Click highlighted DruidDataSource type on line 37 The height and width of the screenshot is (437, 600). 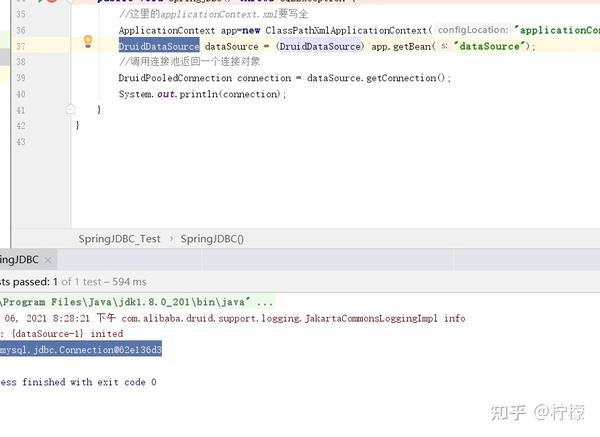pos(159,46)
